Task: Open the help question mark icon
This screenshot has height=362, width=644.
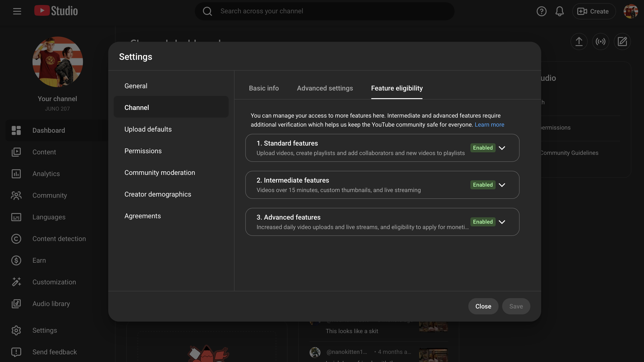Action: pyautogui.click(x=541, y=11)
